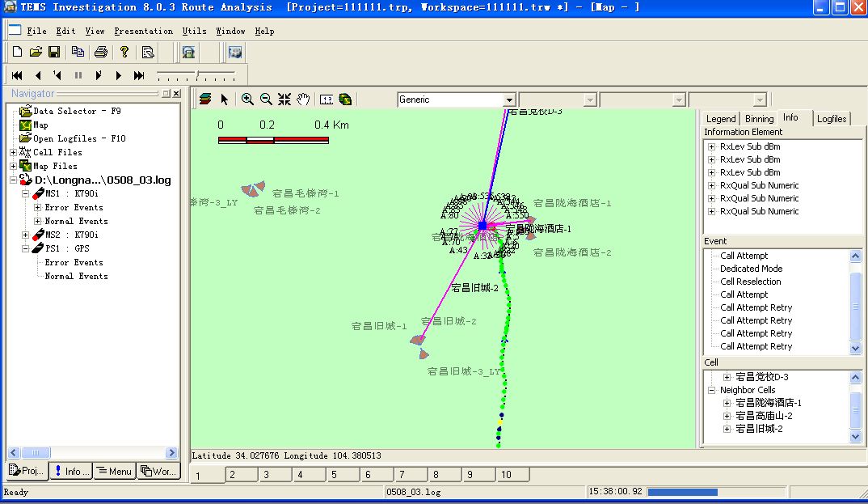Image resolution: width=868 pixels, height=504 pixels.
Task: Click the fast forward to end button
Action: click(139, 75)
